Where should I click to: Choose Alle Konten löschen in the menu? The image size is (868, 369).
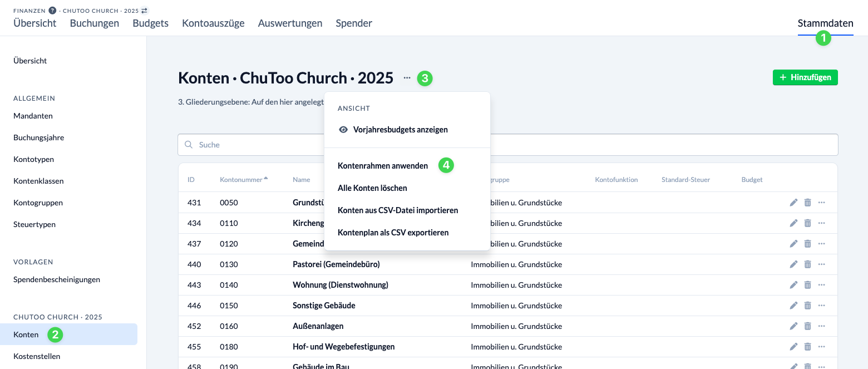point(372,188)
